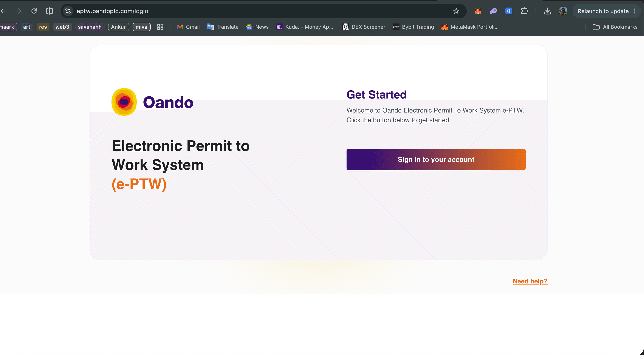Open the Bybit Trading bookmark
Screen dimensions: 644x355
413,27
